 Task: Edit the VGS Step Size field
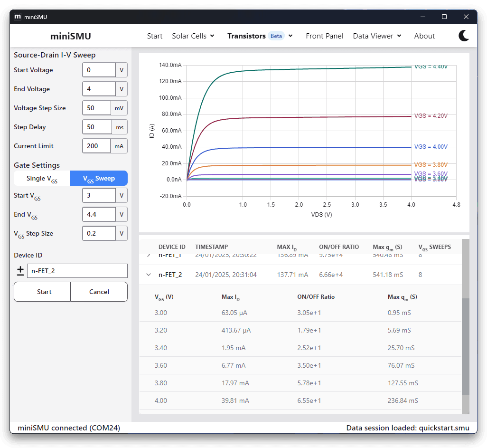tap(99, 233)
